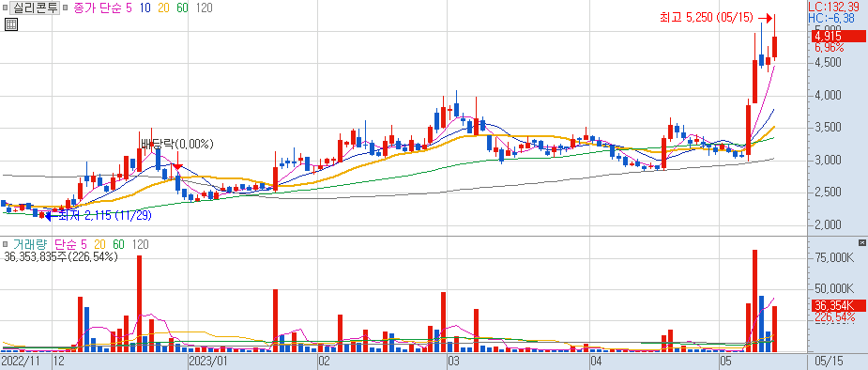Image resolution: width=868 pixels, height=370 pixels.
Task: Open the data table grid icon
Action: point(11,24)
